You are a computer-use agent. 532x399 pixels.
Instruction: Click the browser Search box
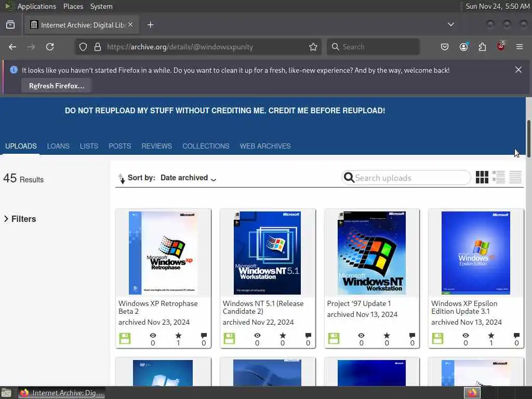(373, 47)
